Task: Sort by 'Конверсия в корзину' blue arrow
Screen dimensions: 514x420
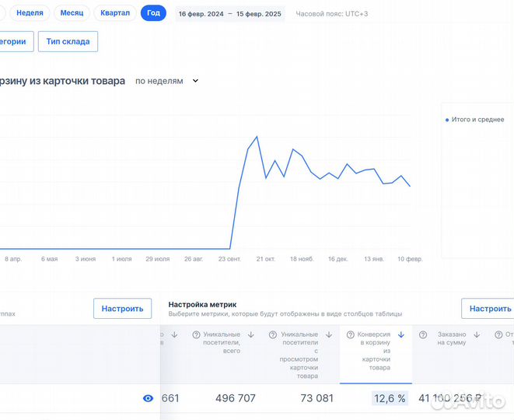Action: pyautogui.click(x=400, y=334)
